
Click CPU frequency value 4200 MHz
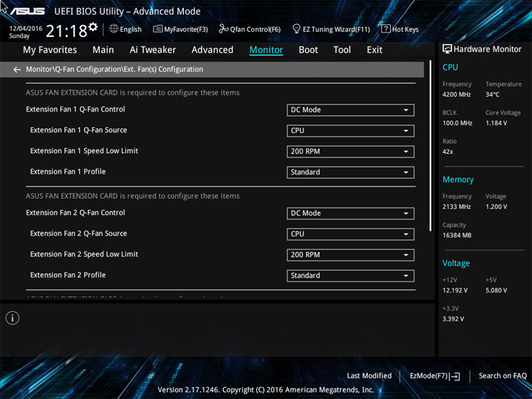coord(457,95)
